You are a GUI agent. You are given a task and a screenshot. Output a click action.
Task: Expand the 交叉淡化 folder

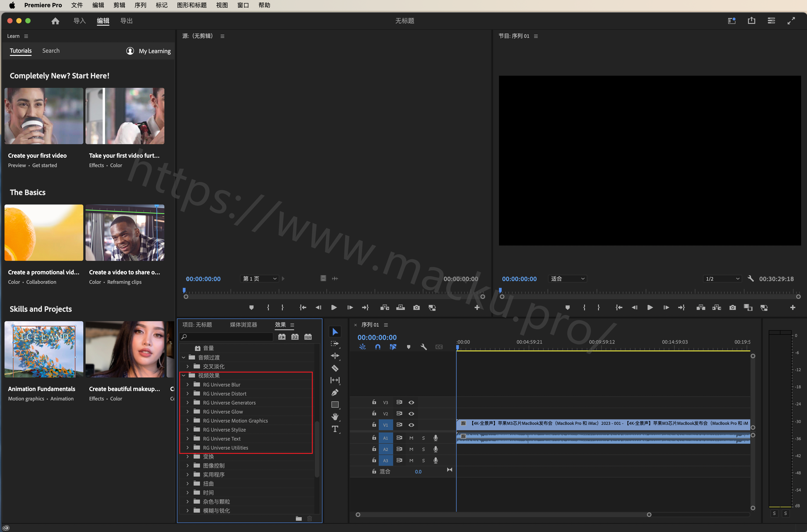(x=188, y=366)
